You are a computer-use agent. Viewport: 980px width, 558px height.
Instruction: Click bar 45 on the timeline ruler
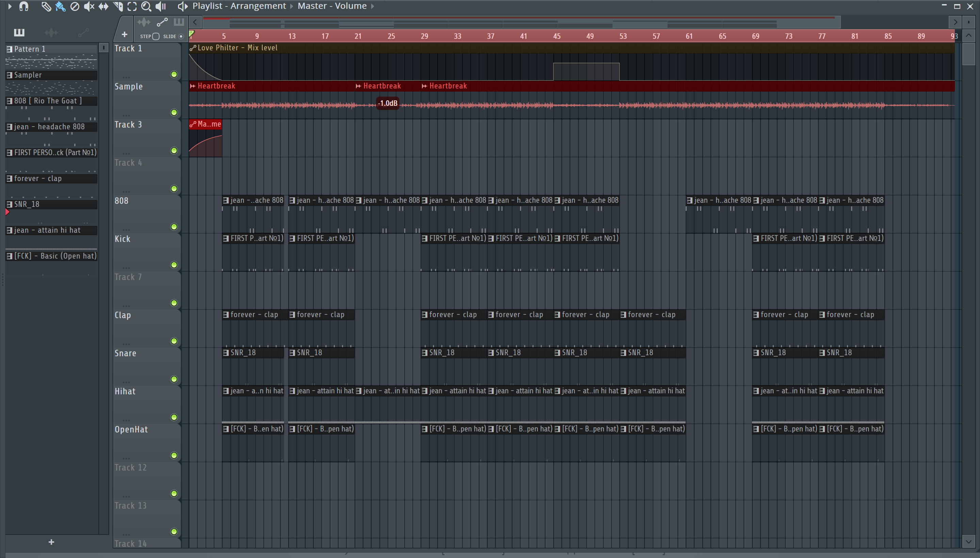[556, 36]
